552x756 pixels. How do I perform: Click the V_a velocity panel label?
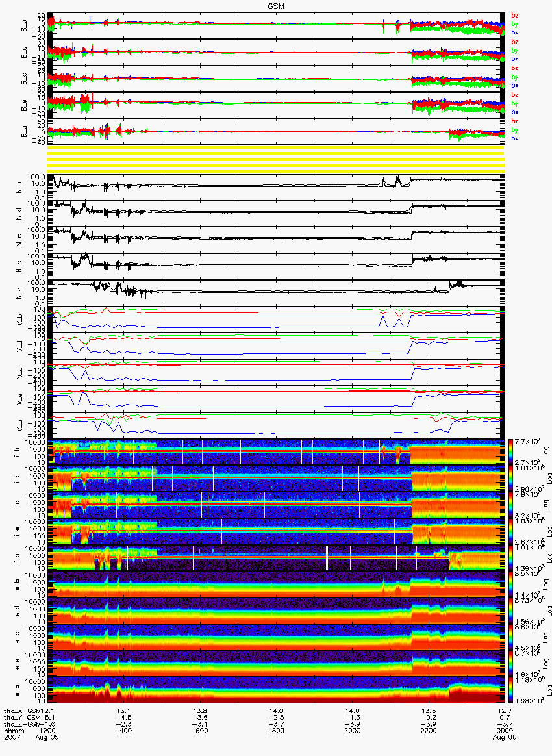click(x=20, y=425)
